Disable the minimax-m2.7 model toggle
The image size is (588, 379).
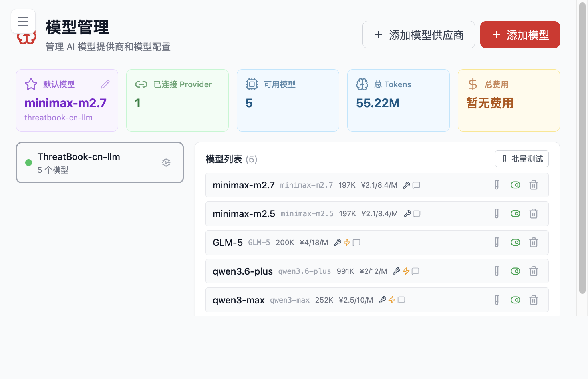(515, 185)
